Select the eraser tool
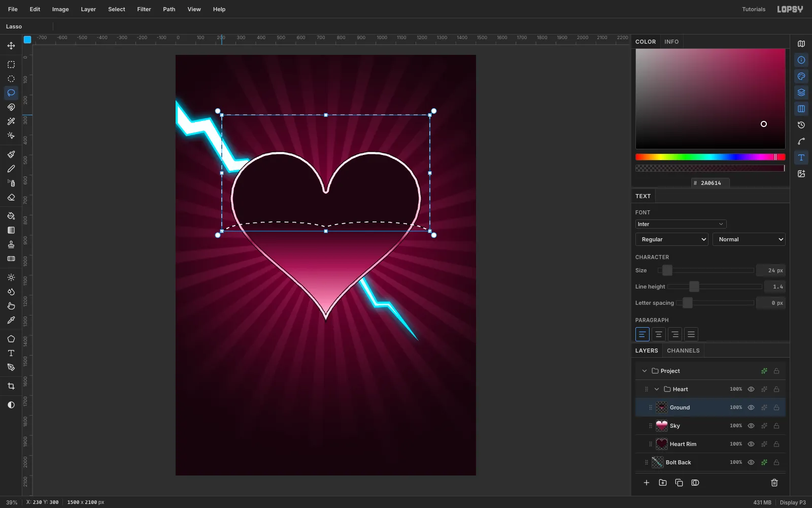The image size is (812, 508). 11,197
